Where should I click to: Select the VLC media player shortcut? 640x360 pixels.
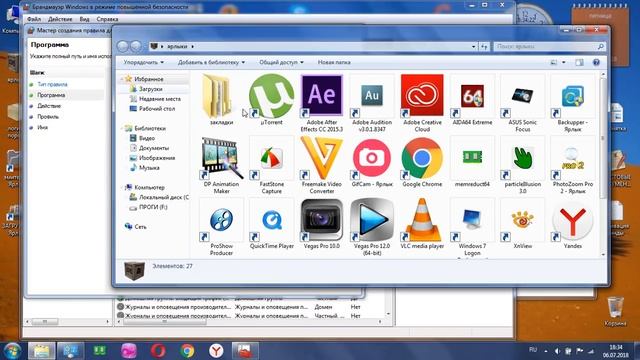coord(422,224)
